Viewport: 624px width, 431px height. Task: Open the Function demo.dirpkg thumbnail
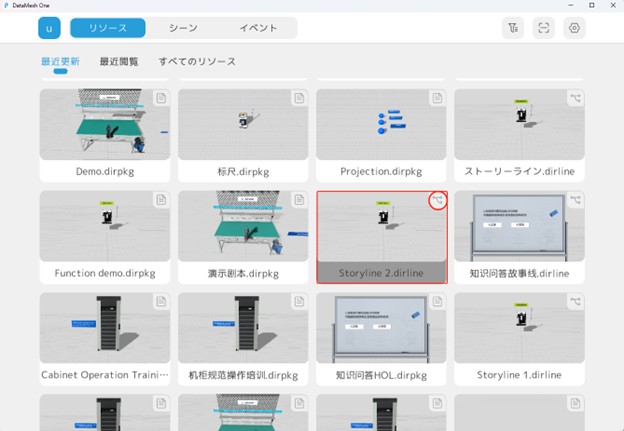coord(105,226)
